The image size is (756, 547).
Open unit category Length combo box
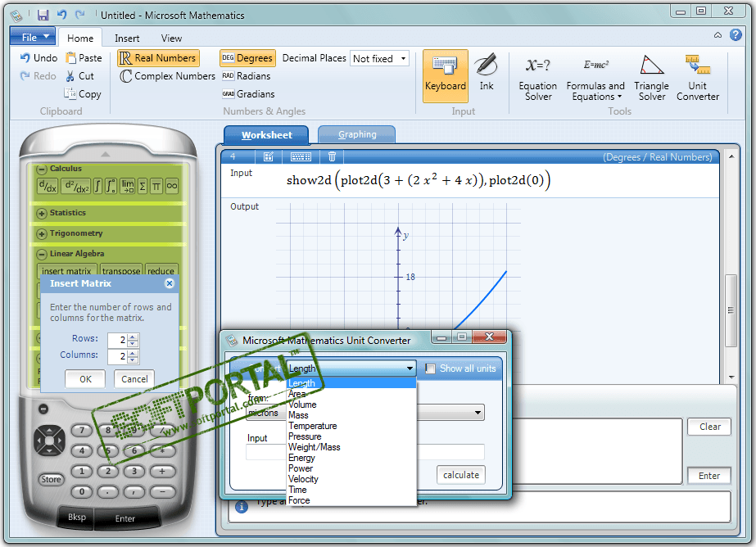(351, 368)
